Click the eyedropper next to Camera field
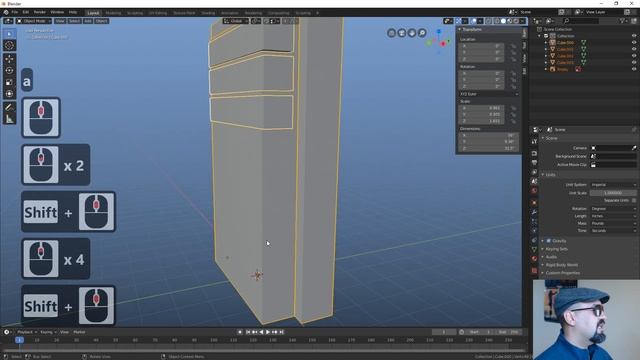The width and height of the screenshot is (640, 360). point(634,148)
